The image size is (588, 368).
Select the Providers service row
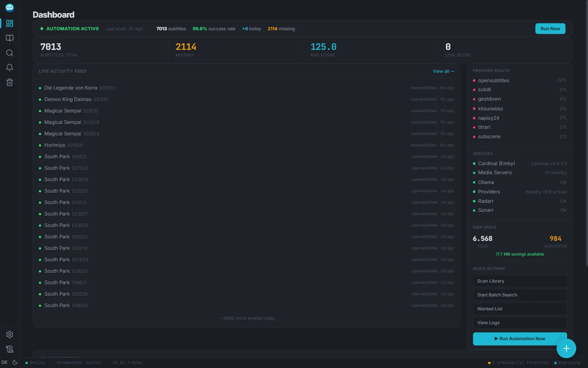tap(520, 192)
